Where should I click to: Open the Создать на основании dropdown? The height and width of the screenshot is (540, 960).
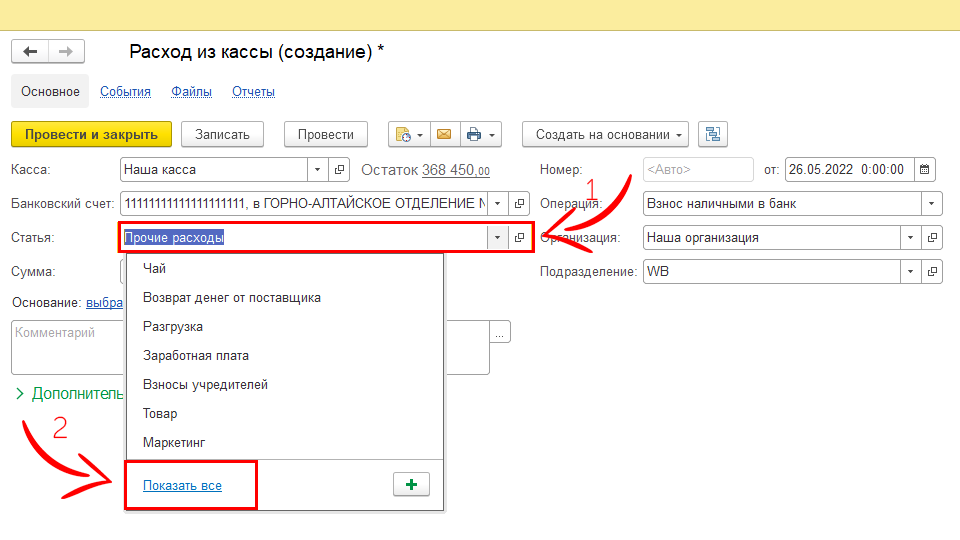(x=606, y=135)
